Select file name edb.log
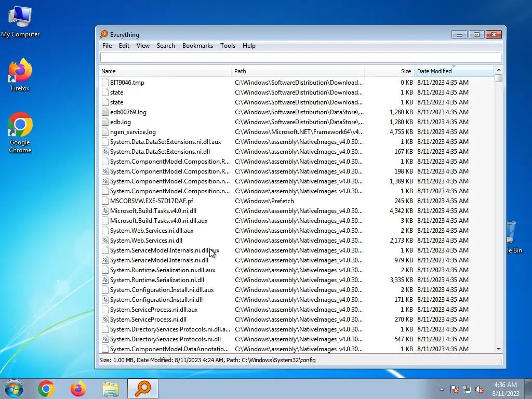Image resolution: width=532 pixels, height=399 pixels. 121,122
